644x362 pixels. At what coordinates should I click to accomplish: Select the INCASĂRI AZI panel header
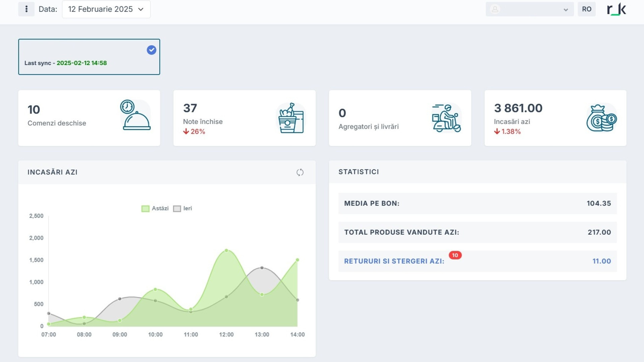[x=52, y=172]
